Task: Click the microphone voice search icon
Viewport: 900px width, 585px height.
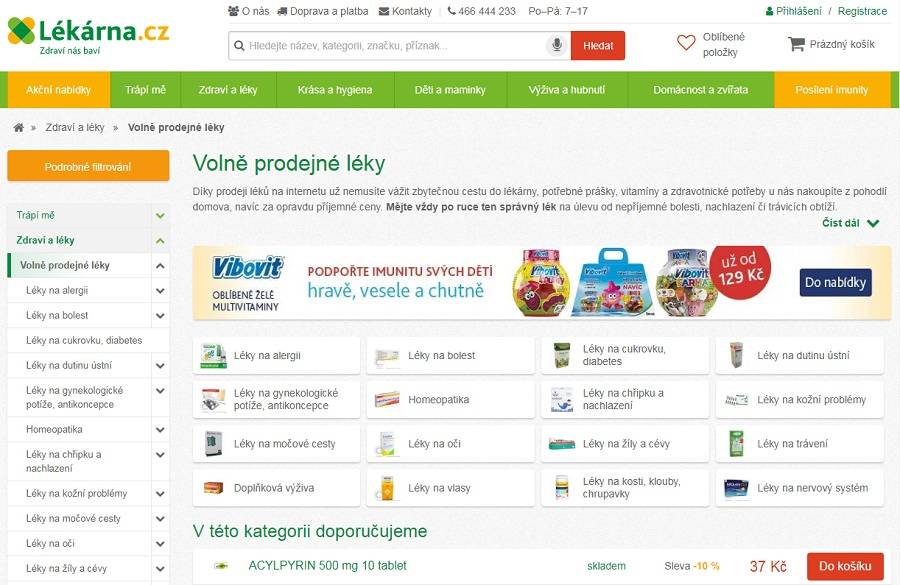Action: pyautogui.click(x=556, y=45)
